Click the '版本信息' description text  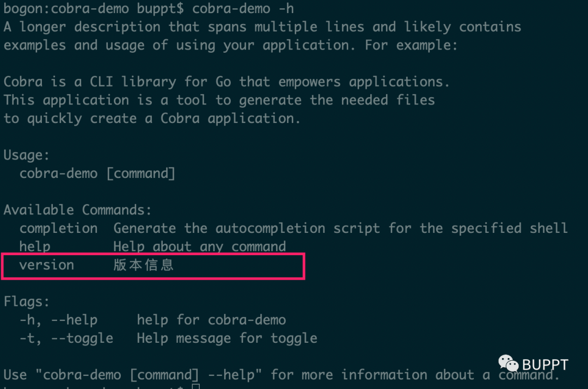tap(143, 265)
